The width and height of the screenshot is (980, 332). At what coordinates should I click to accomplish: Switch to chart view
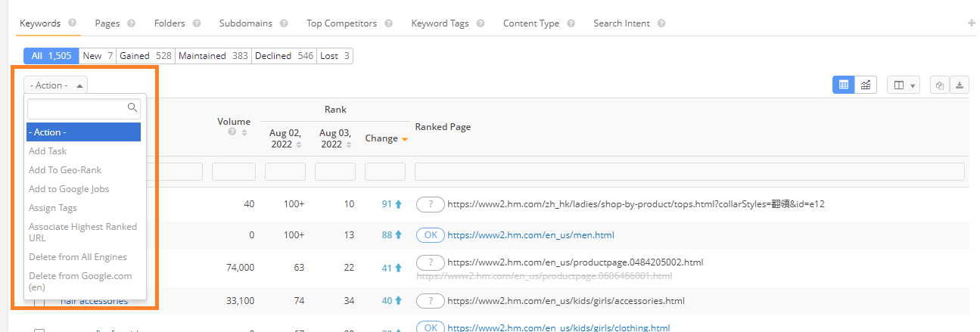click(x=866, y=85)
